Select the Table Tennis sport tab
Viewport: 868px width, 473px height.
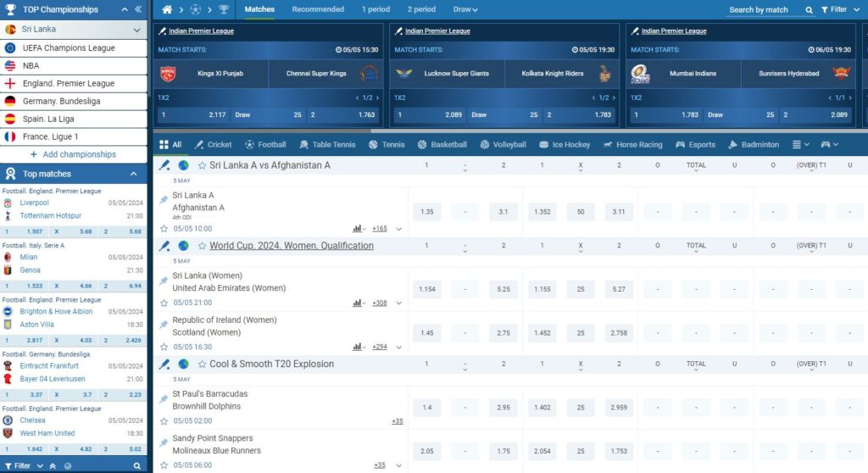pyautogui.click(x=327, y=145)
